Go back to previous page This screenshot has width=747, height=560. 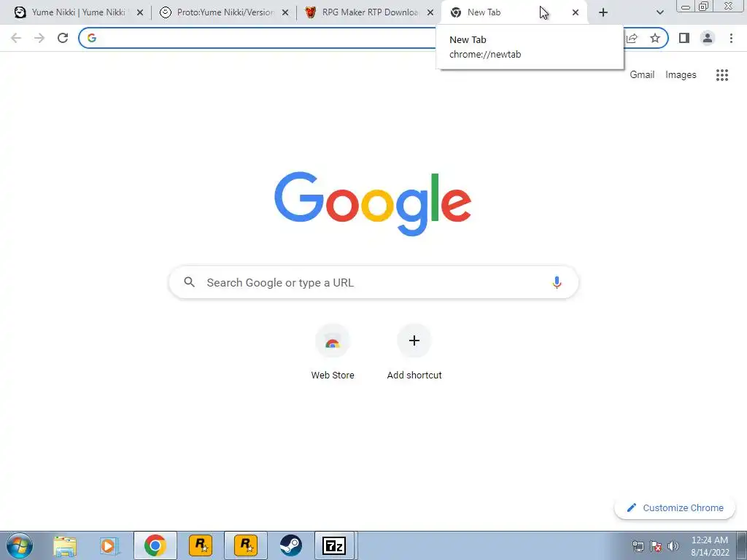(x=16, y=38)
